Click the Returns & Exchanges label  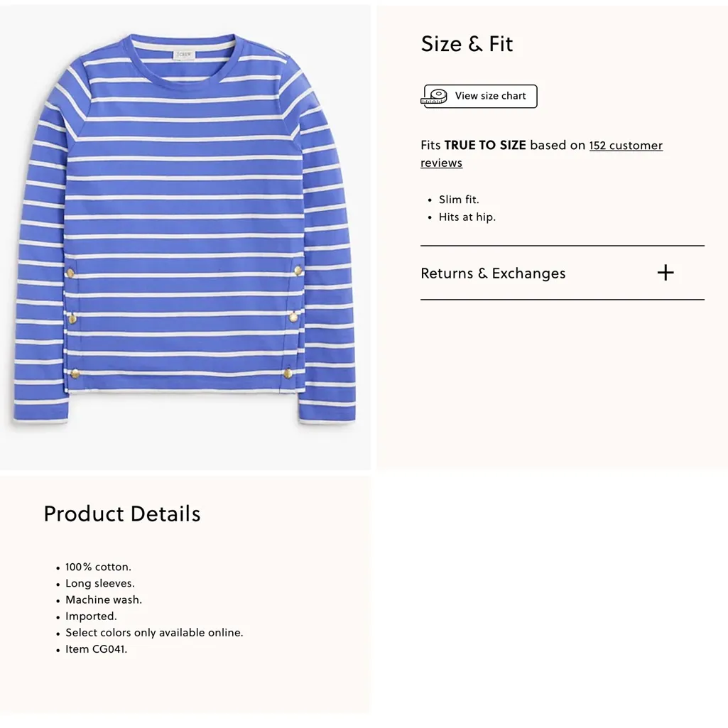(493, 273)
